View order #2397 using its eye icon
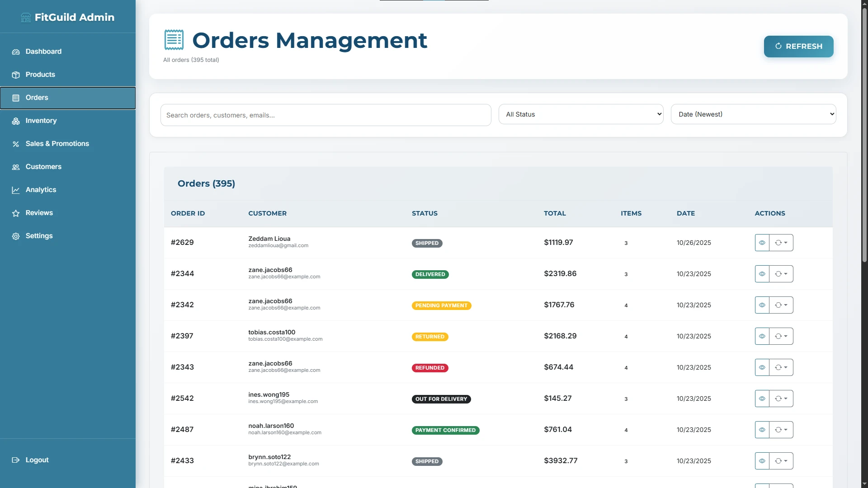The image size is (868, 488). tap(762, 336)
